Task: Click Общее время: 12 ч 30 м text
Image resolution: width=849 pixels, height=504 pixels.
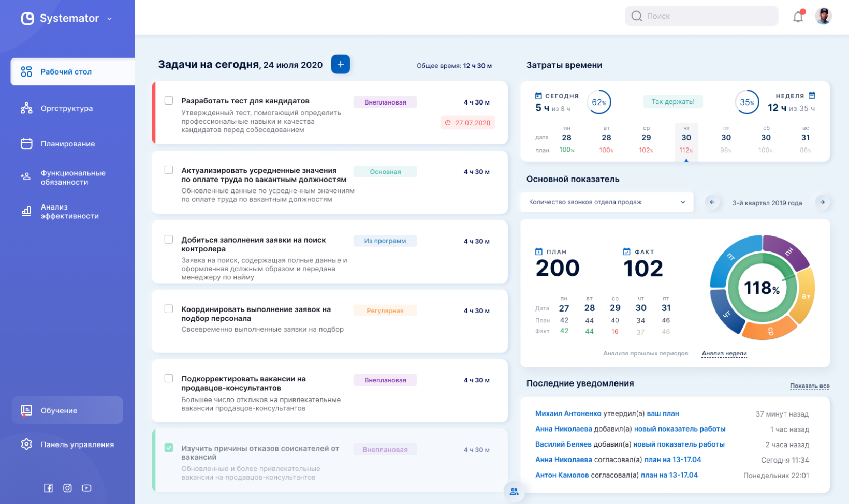Action: (454, 66)
